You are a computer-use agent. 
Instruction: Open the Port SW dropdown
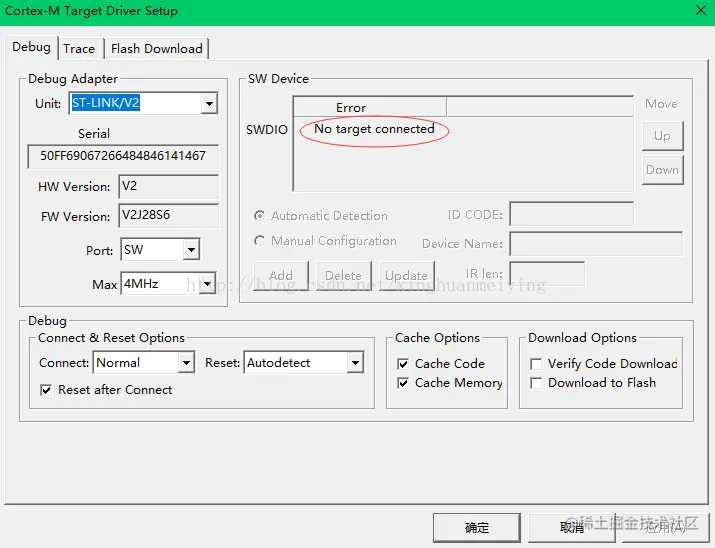191,249
